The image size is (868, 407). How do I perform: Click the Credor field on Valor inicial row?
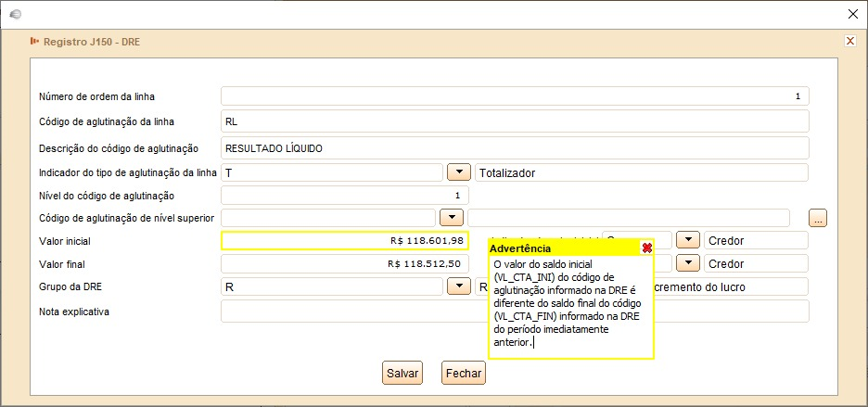click(x=756, y=241)
